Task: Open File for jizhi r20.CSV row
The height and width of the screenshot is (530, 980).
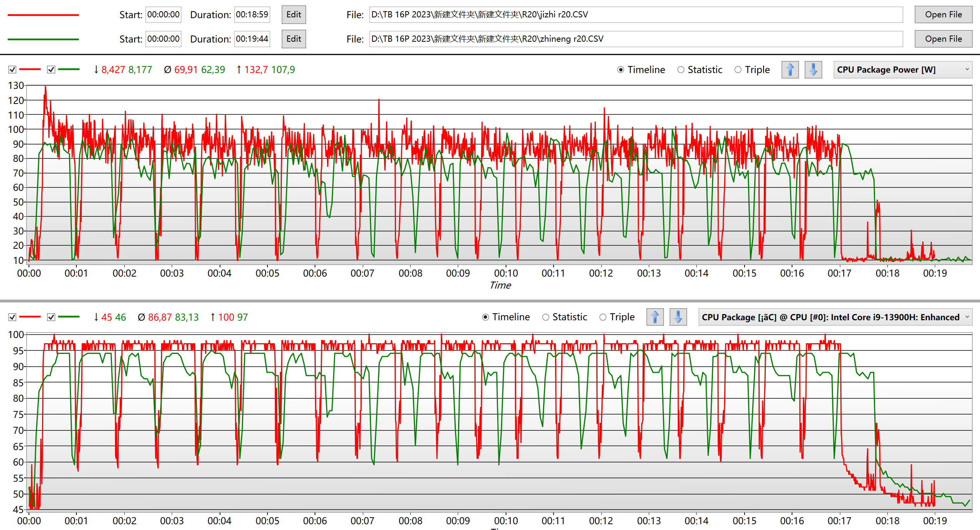Action: pyautogui.click(x=943, y=15)
